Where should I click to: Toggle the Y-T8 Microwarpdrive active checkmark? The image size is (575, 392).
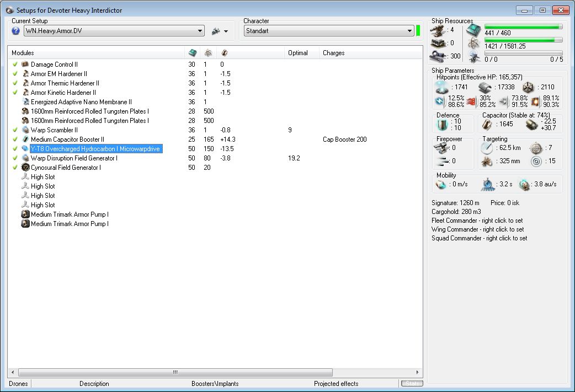tap(15, 149)
